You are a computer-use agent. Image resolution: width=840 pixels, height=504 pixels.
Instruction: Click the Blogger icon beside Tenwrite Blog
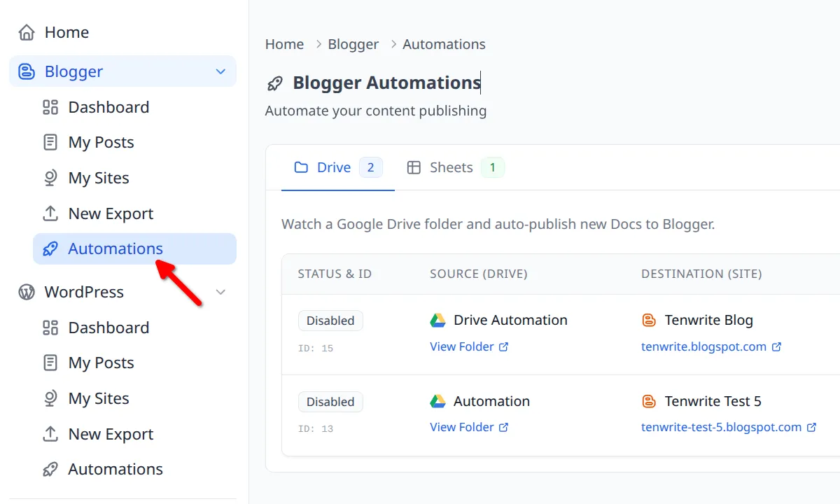(649, 320)
